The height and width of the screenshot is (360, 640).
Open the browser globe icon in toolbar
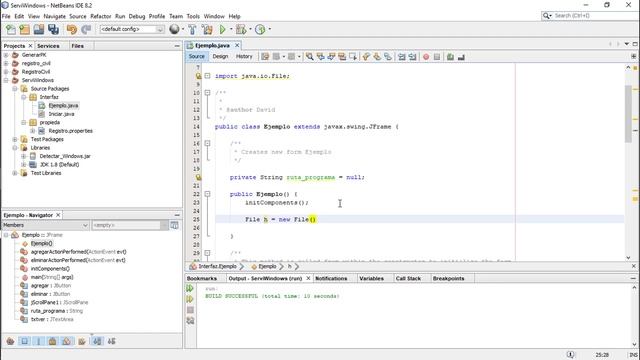174,29
